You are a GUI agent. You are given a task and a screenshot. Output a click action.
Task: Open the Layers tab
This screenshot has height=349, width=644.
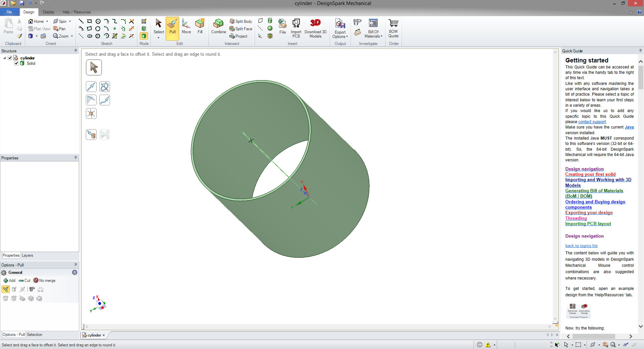click(28, 255)
